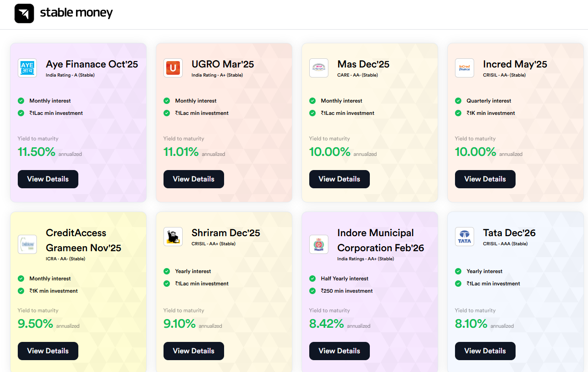View details for Mas Dec'25 bond
The image size is (588, 372).
tap(339, 179)
